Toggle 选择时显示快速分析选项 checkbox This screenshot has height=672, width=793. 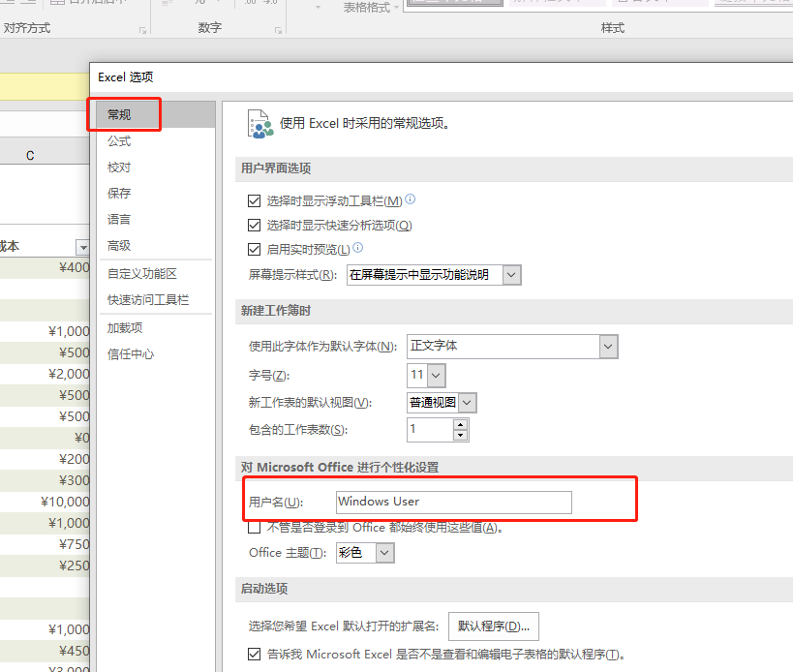coord(254,225)
